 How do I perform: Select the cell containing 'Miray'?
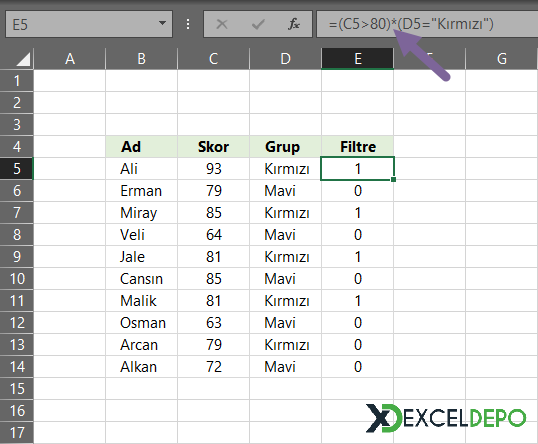pos(141,212)
